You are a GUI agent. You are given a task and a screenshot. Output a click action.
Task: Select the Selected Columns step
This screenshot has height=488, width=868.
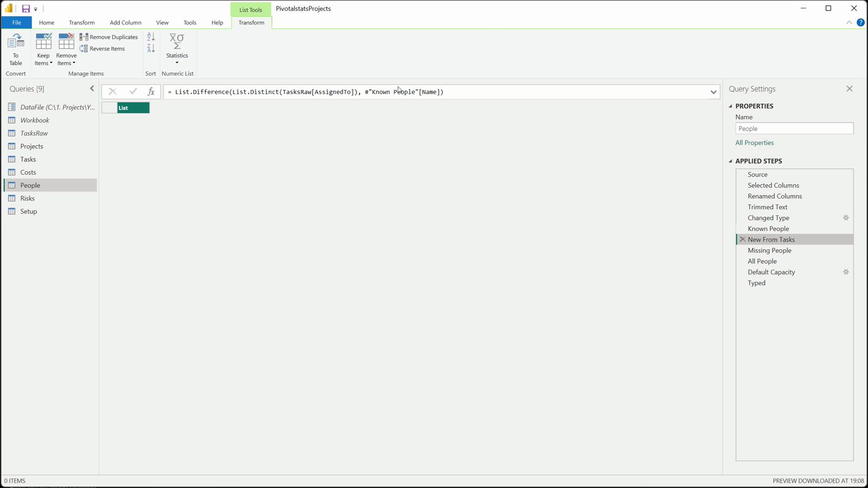coord(794,185)
